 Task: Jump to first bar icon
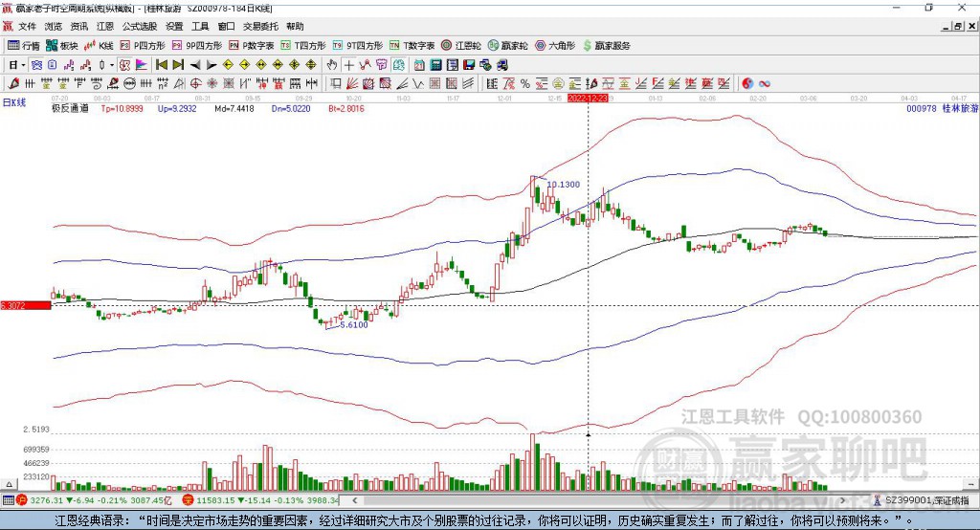pyautogui.click(x=161, y=65)
